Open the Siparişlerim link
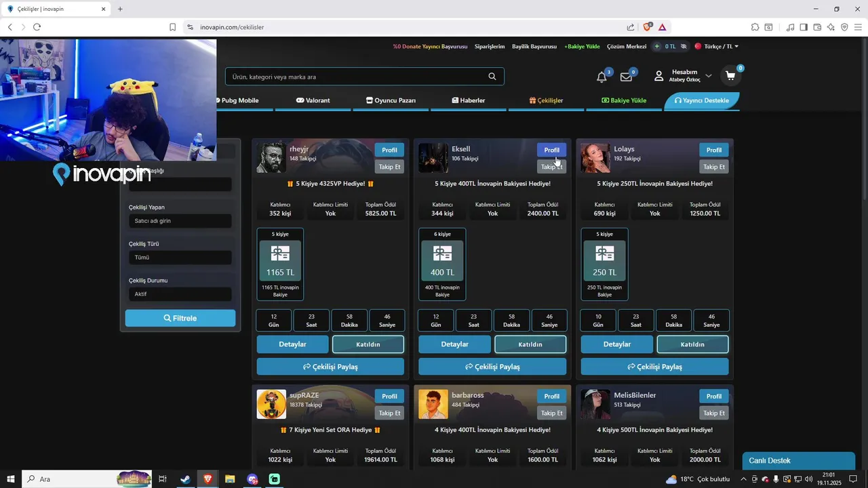The image size is (868, 488). pyautogui.click(x=490, y=46)
